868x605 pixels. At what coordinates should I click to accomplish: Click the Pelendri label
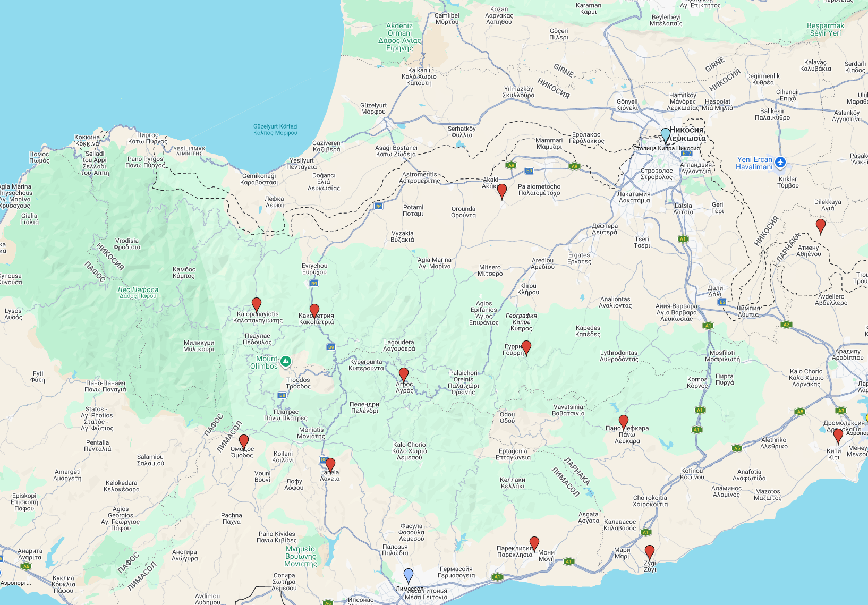(x=364, y=407)
